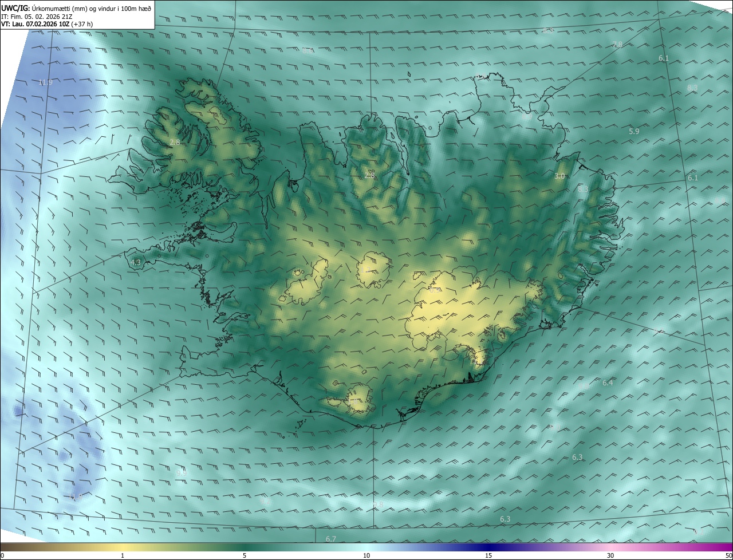This screenshot has width=733, height=560.
Task: Click the 2.8 value on the north-central peninsula
Action: (x=370, y=175)
